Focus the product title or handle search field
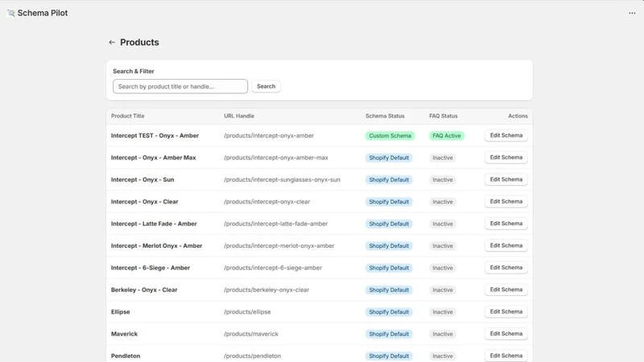 click(x=180, y=86)
